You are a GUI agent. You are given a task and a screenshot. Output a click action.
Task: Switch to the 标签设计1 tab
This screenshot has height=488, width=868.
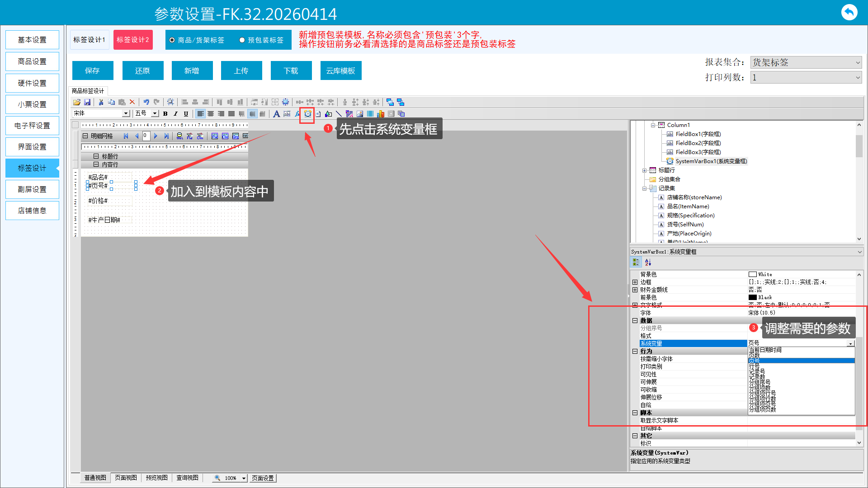[89, 40]
